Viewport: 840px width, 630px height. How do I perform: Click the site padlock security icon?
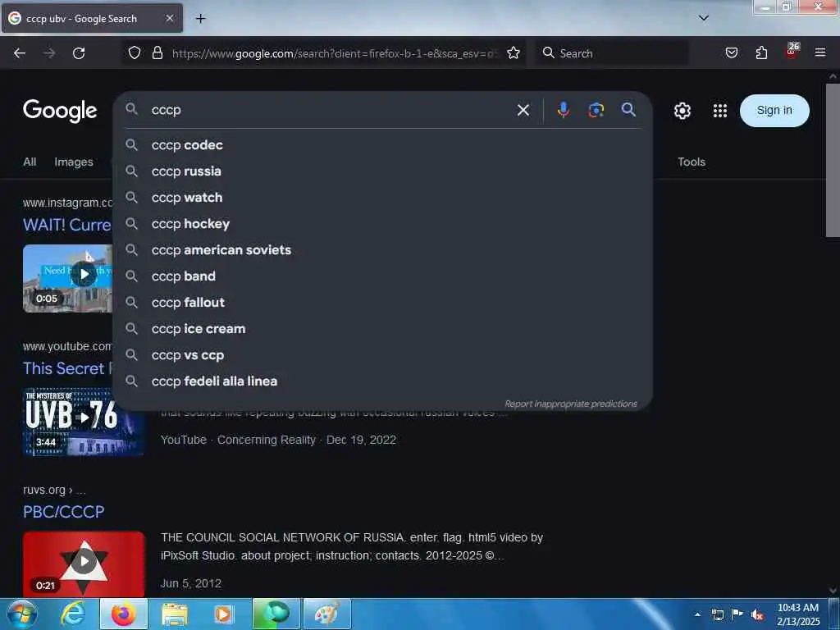pos(157,52)
